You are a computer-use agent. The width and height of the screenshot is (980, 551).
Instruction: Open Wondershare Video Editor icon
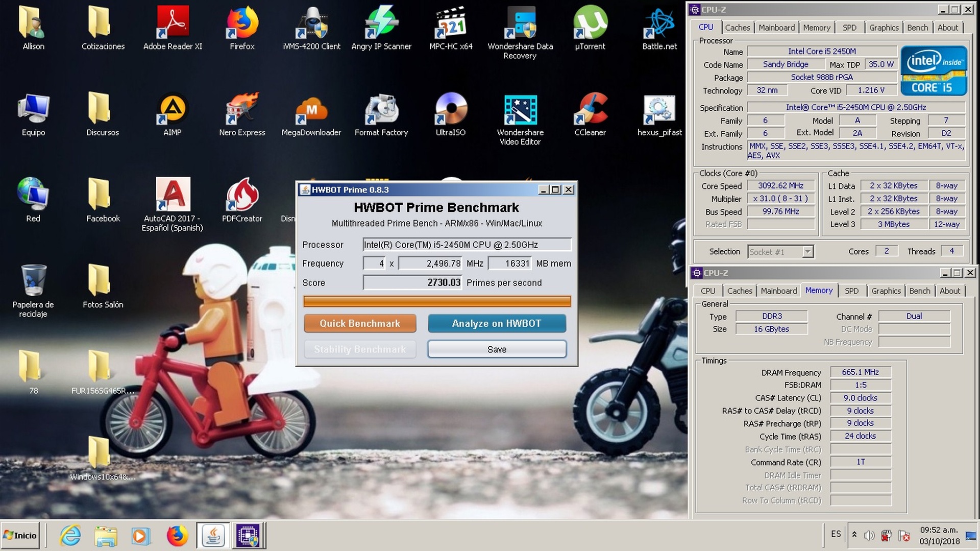tap(520, 119)
